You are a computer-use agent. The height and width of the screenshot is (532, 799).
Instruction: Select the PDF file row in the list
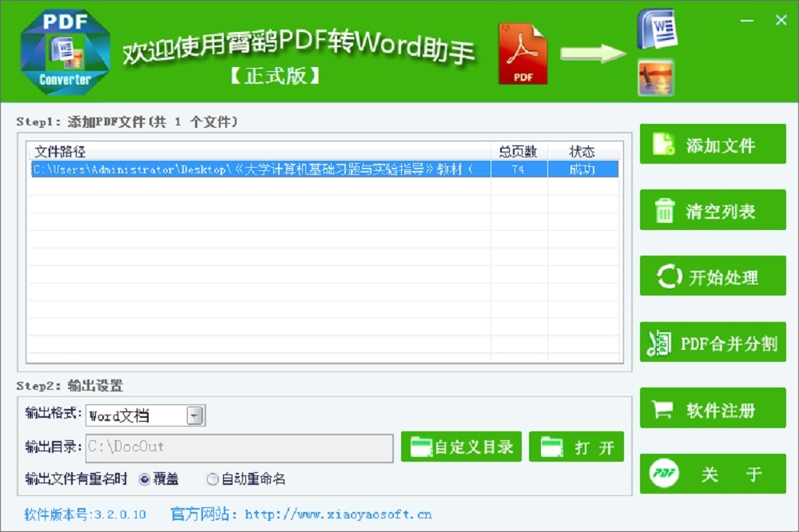[260, 169]
